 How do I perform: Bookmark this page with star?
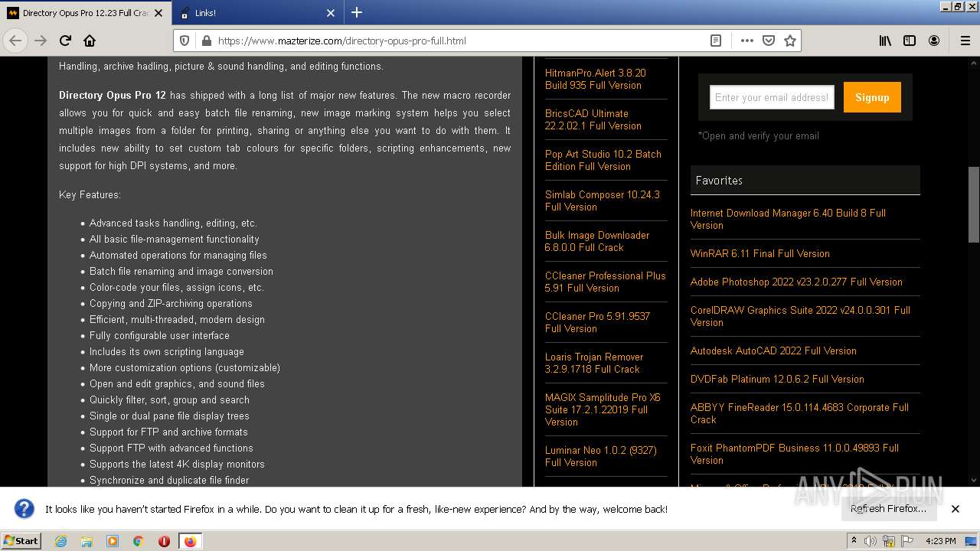point(790,41)
